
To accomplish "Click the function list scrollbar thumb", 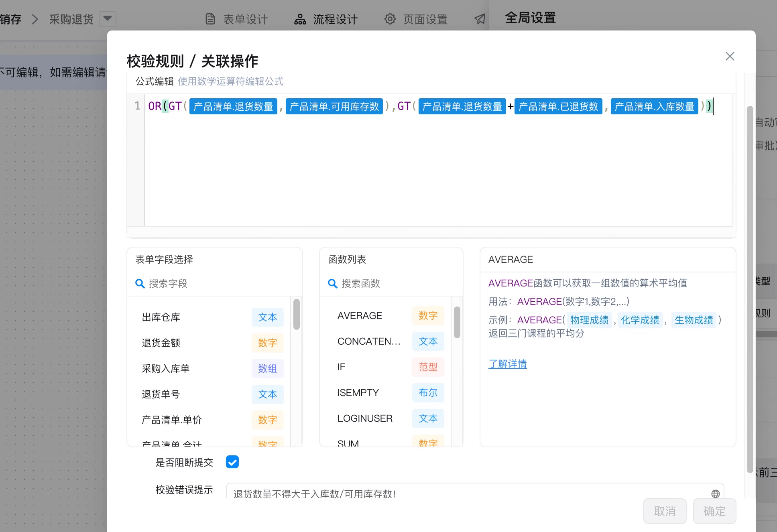I will pyautogui.click(x=457, y=322).
